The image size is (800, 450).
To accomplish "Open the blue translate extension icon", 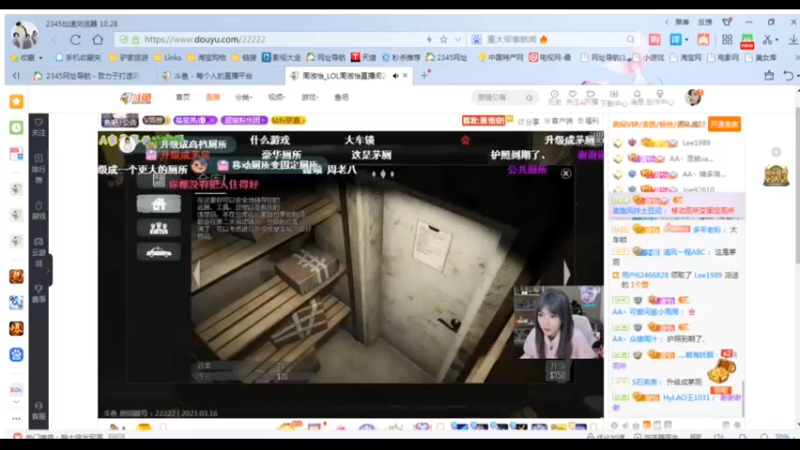I will pyautogui.click(x=676, y=39).
